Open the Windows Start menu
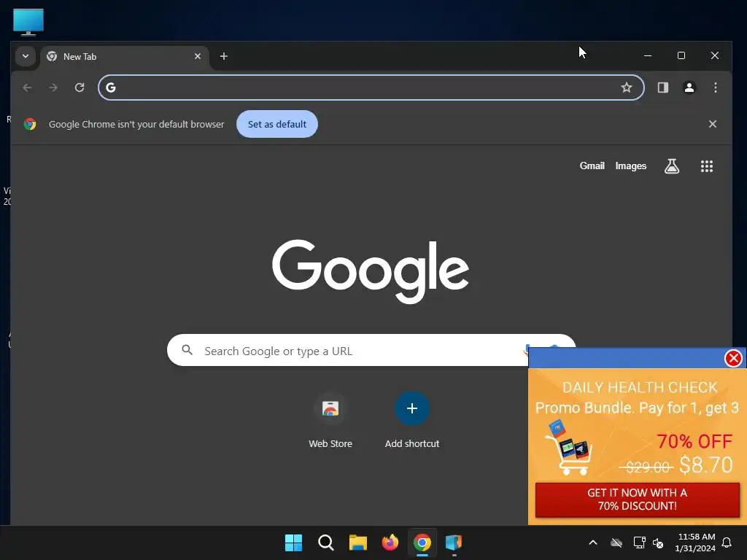Screen dimensions: 747x560 (293, 542)
